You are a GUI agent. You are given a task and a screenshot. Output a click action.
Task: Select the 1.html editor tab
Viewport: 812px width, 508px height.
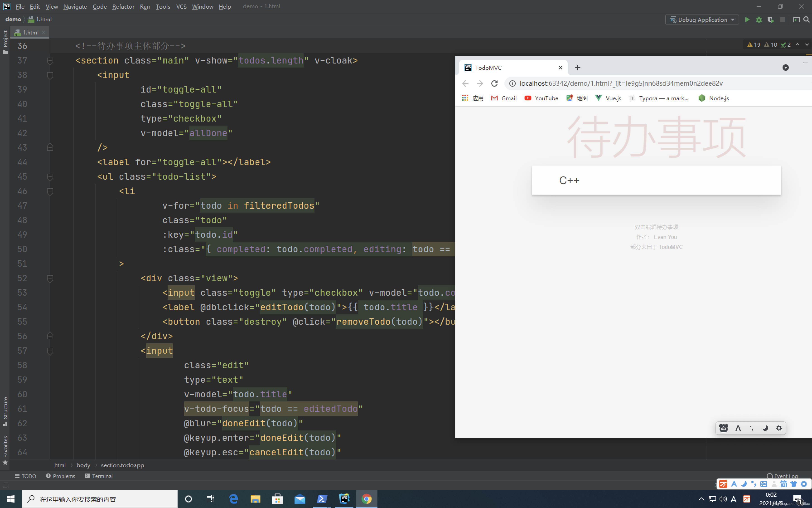click(30, 32)
